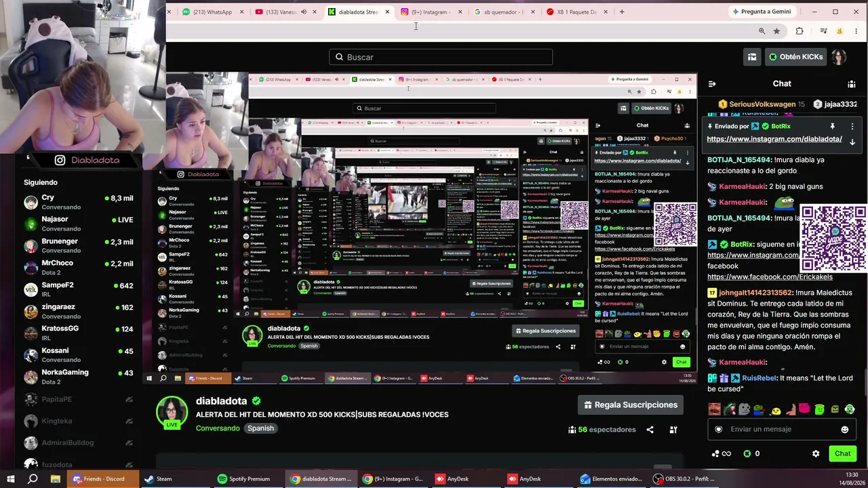Click Pregunta a Gemini button

[761, 12]
